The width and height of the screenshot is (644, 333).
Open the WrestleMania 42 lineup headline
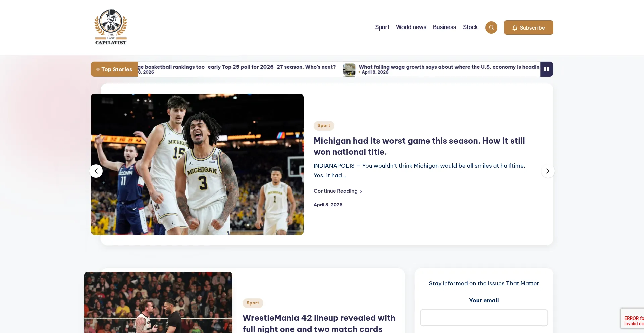click(319, 323)
